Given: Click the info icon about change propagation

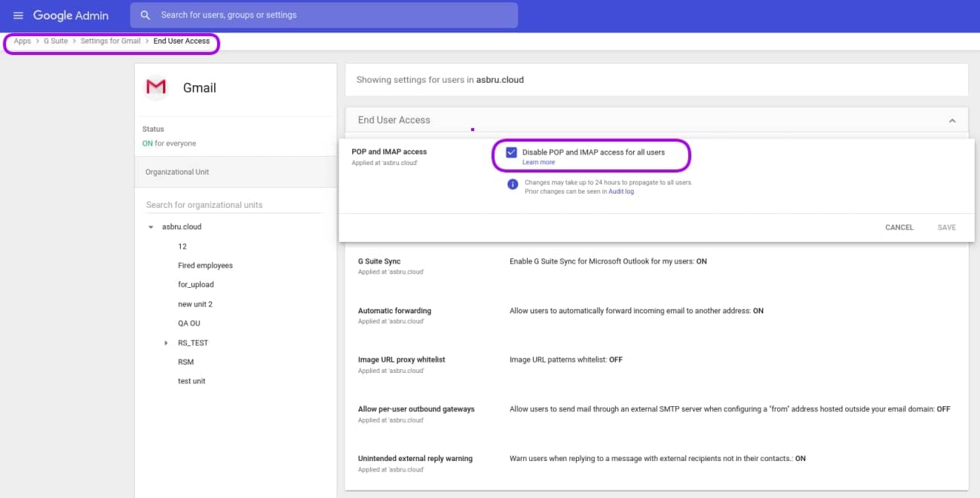Looking at the screenshot, I should coord(513,185).
